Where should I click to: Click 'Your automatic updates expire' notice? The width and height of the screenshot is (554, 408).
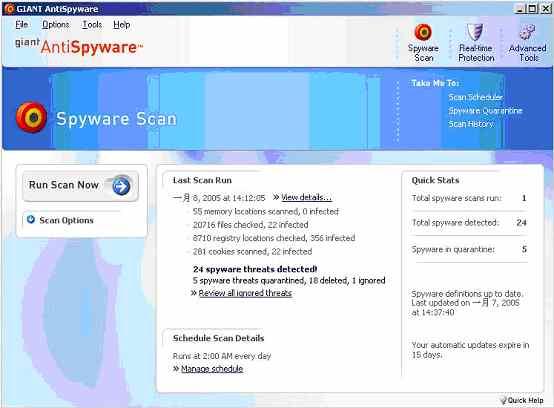[x=470, y=350]
